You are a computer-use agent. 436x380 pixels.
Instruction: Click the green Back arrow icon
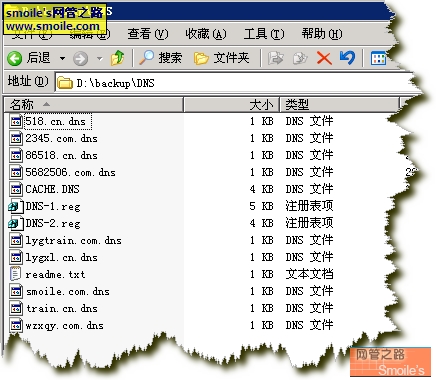click(15, 59)
